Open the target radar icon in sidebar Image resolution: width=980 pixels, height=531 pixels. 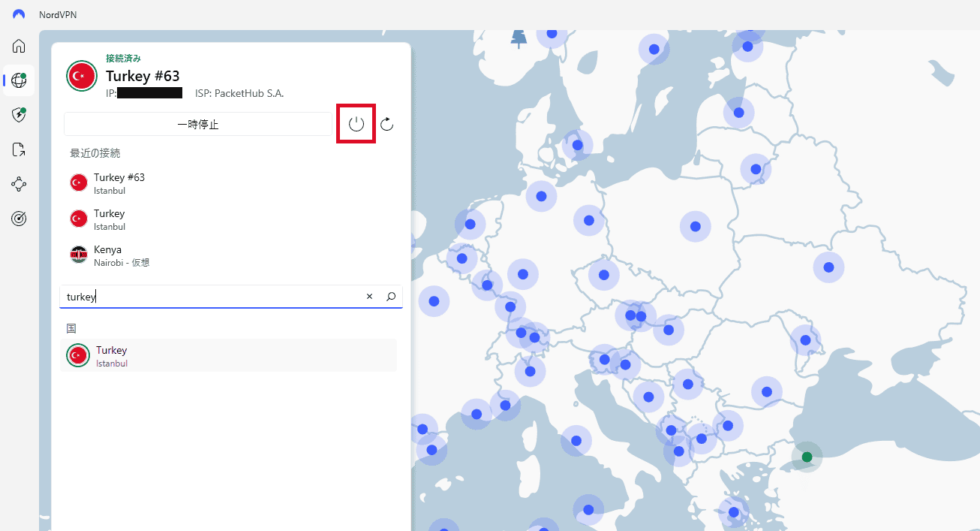19,219
